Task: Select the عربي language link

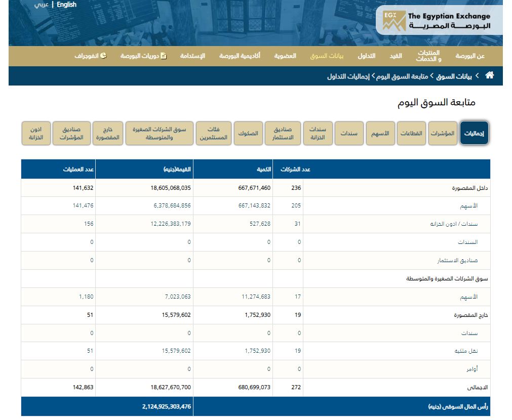Action: (x=42, y=5)
